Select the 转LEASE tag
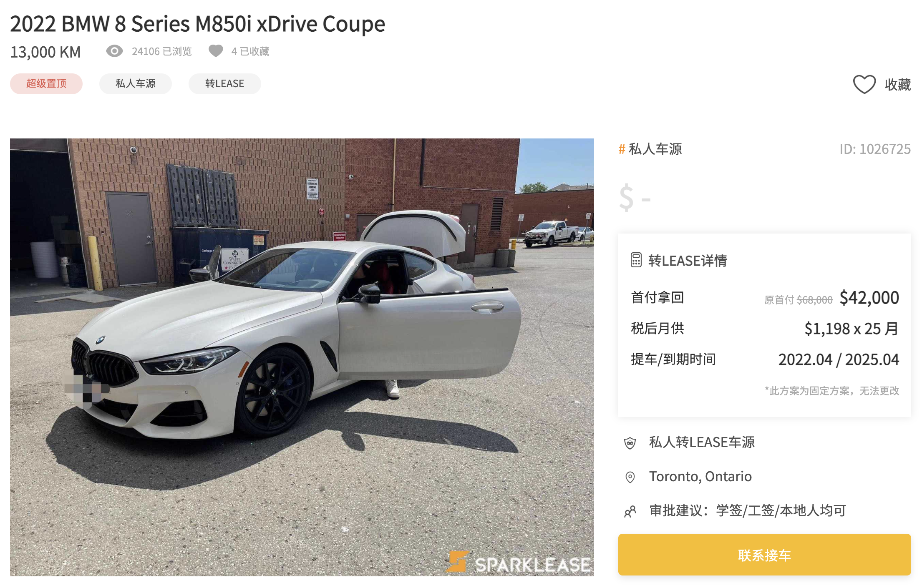This screenshot has height=588, width=922. pos(225,84)
